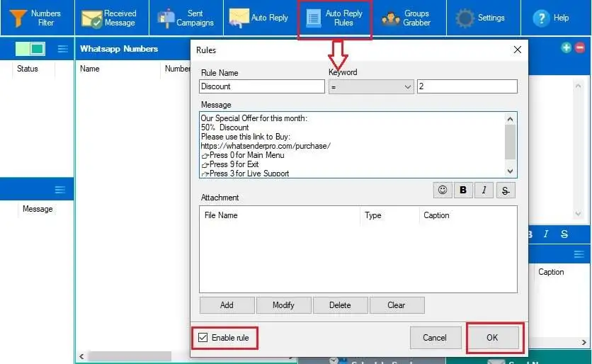Click the green plus add icon
Image resolution: width=592 pixels, height=364 pixels.
(x=566, y=47)
